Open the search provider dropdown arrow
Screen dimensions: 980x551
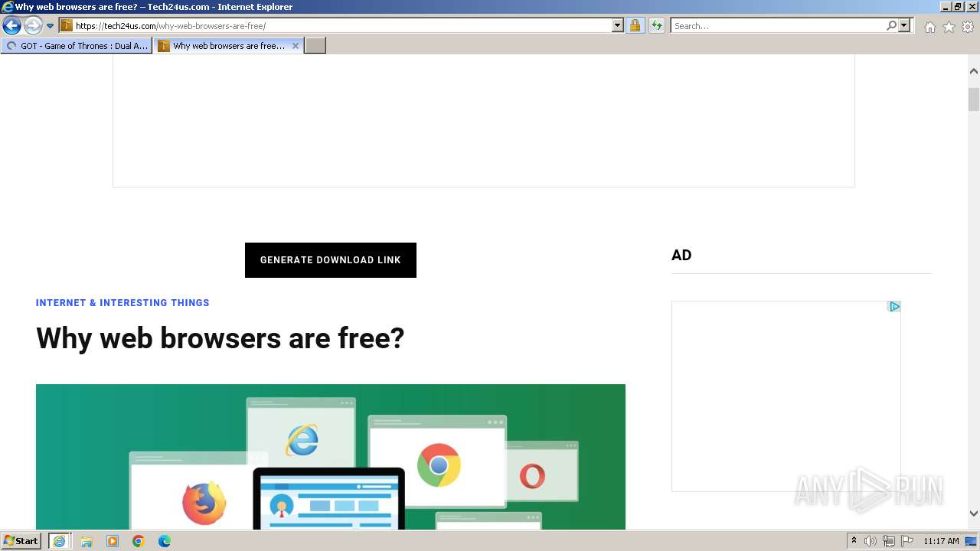[x=904, y=26]
